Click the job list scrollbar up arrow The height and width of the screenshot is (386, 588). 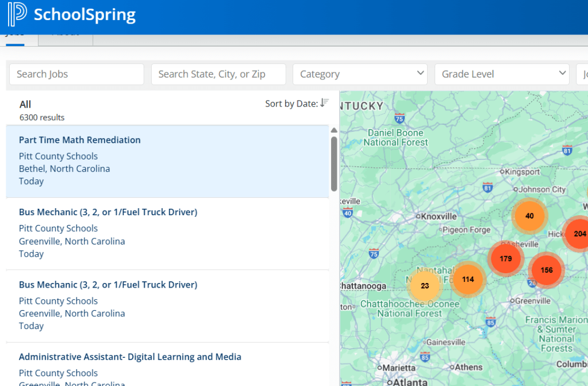click(x=334, y=131)
